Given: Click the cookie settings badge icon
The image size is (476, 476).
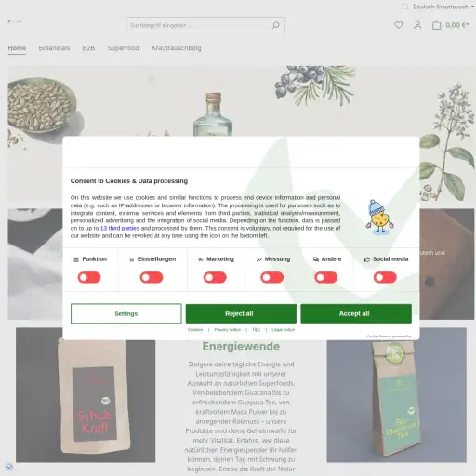Looking at the screenshot, I should [9, 467].
